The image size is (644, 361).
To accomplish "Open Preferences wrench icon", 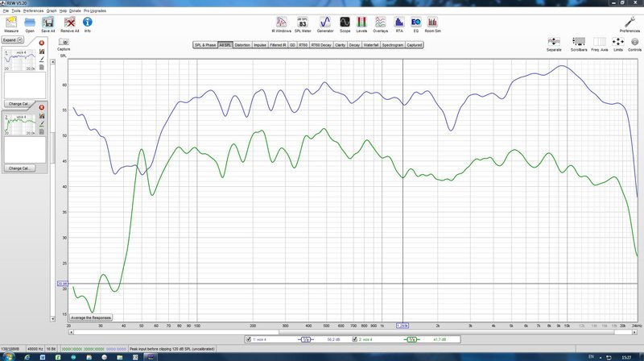I will (630, 25).
